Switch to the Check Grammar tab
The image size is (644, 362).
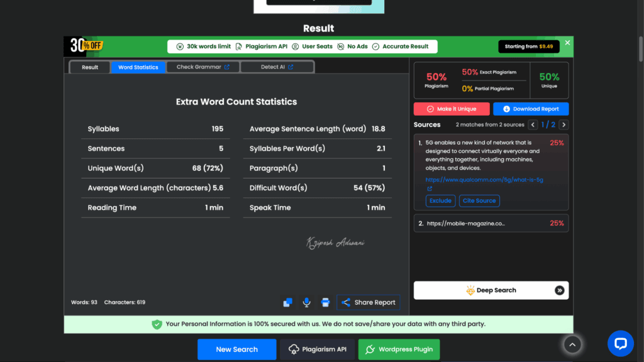coord(203,66)
